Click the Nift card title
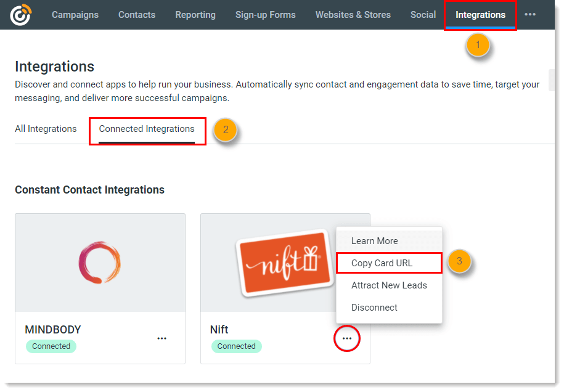The height and width of the screenshot is (392, 564). click(219, 329)
